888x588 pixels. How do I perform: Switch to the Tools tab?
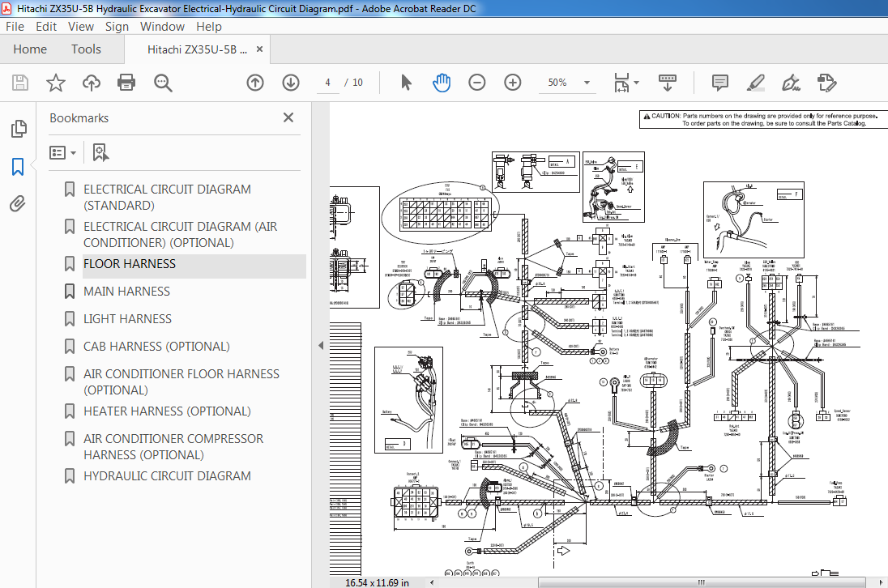tap(86, 49)
